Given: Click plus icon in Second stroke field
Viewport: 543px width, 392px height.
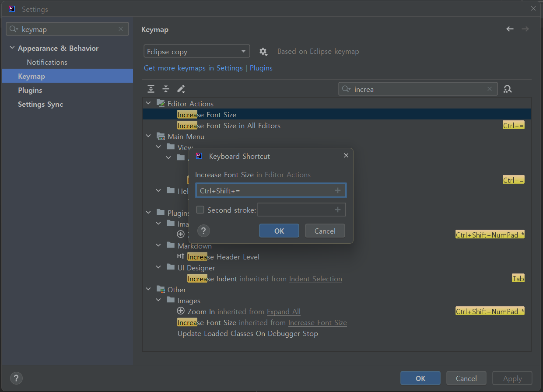Looking at the screenshot, I should (338, 210).
